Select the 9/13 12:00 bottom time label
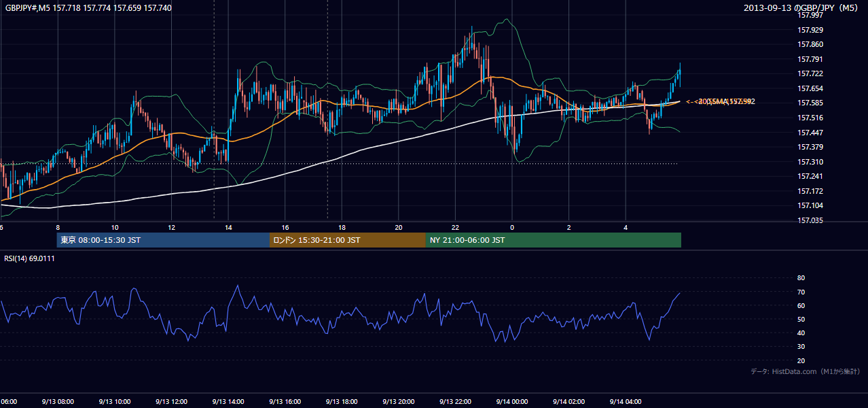 (x=171, y=402)
